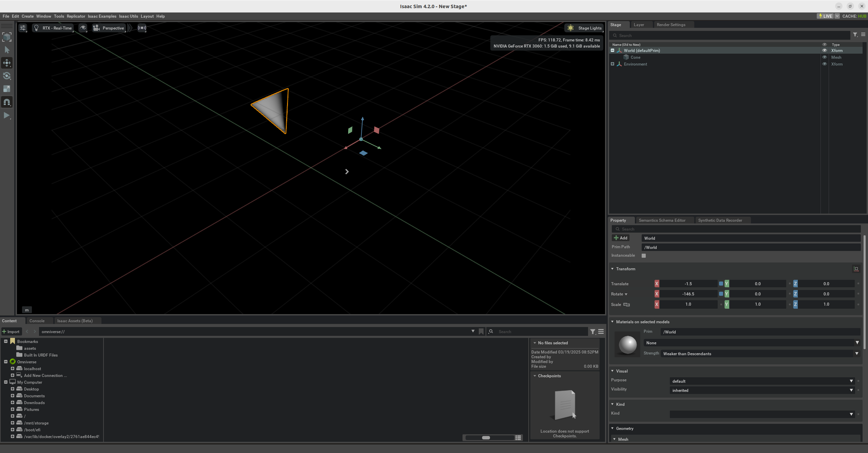Open the Strength Weaker than Descendants dropdown
868x453 pixels.
(760, 354)
